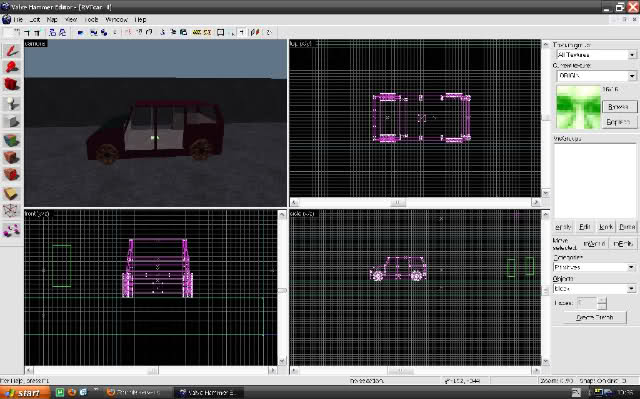Select the grey Block tool

point(11,122)
